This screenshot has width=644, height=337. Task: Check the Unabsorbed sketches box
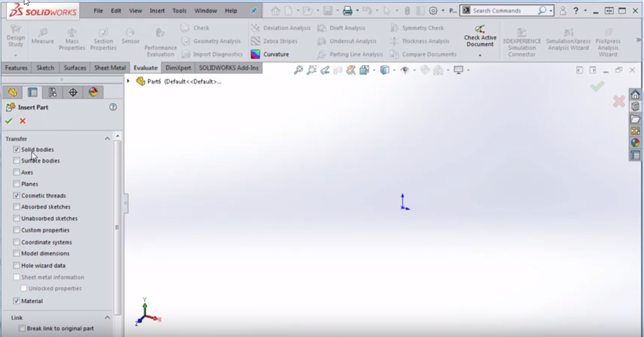coord(17,218)
